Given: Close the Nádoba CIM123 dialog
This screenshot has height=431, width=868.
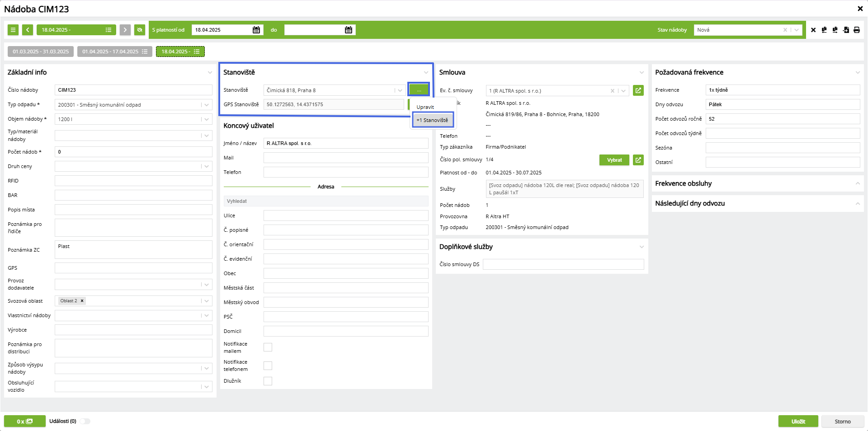Looking at the screenshot, I should [x=860, y=9].
